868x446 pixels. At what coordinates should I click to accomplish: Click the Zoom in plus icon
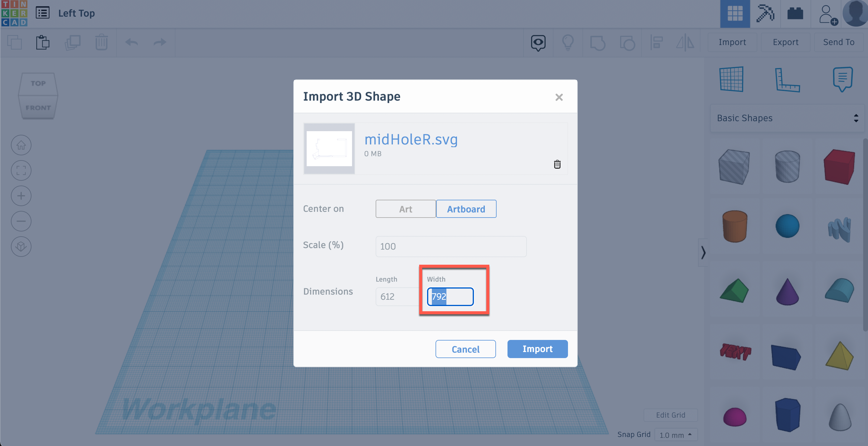tap(21, 196)
